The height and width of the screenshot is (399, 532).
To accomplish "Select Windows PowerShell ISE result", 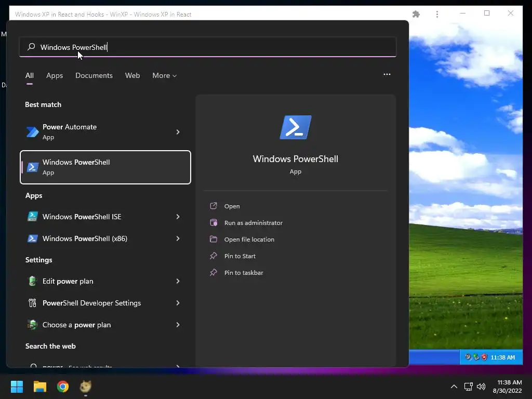I will 105,217.
